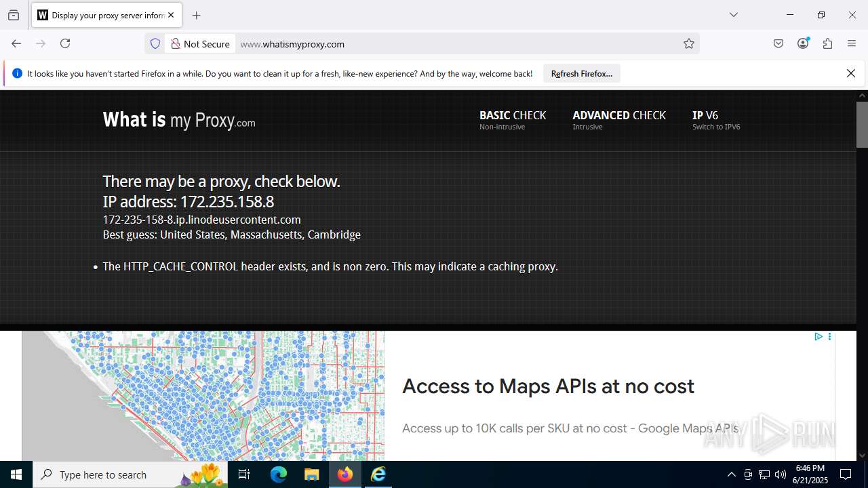Open network status tray icon

point(764,474)
